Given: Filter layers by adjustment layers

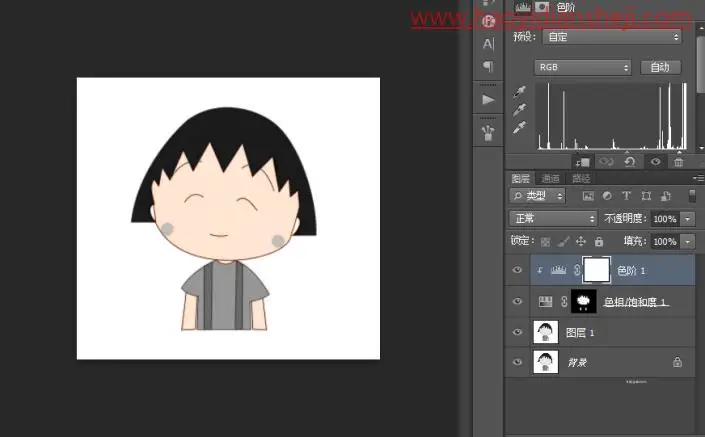Looking at the screenshot, I should click(607, 196).
